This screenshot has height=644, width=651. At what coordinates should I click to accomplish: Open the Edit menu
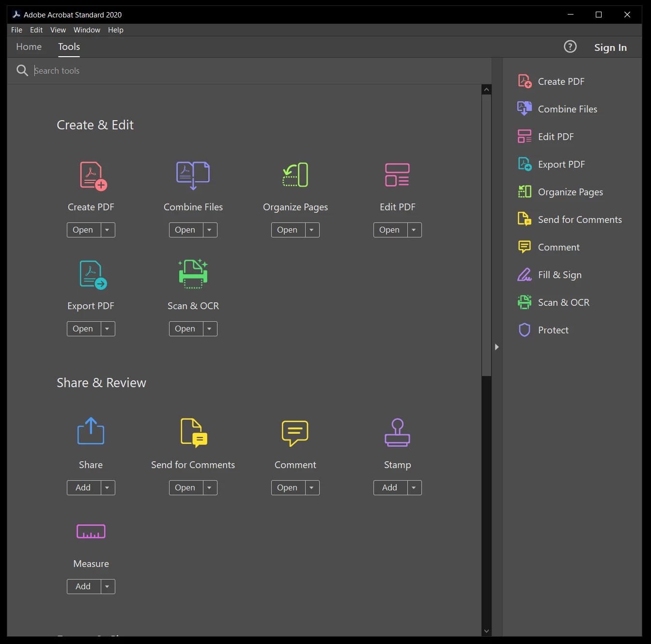[x=36, y=30]
